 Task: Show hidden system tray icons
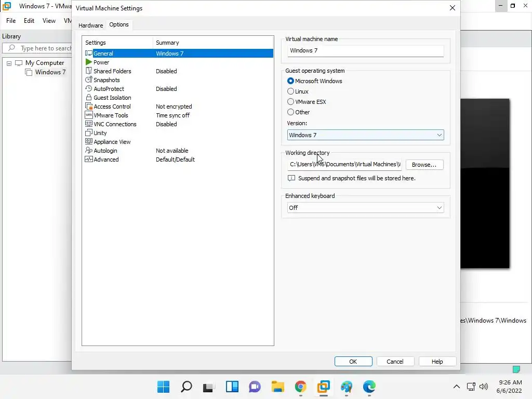click(x=457, y=387)
